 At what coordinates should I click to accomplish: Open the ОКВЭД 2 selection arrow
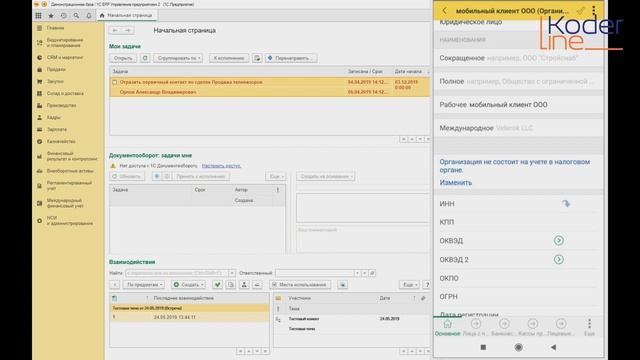click(x=559, y=260)
